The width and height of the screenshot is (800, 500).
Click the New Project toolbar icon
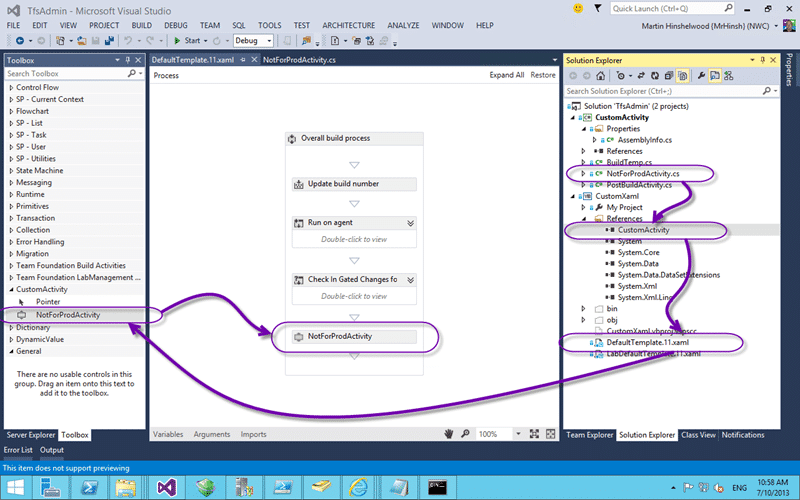click(60, 40)
